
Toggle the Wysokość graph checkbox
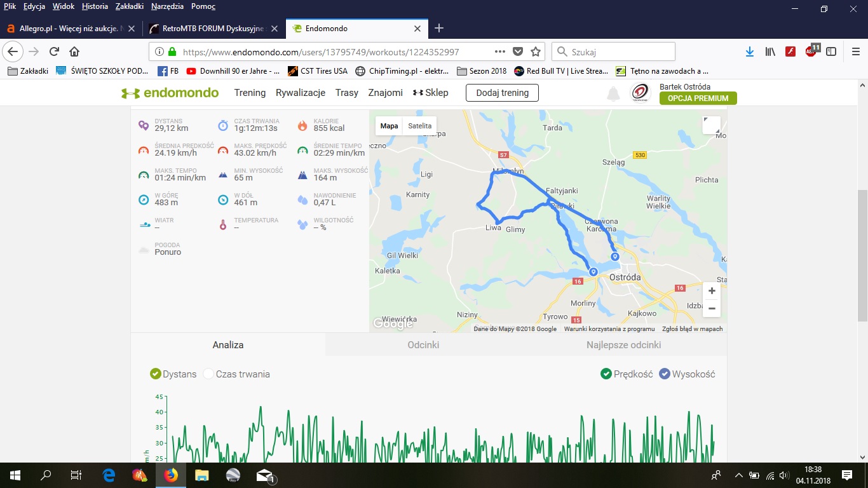tap(665, 374)
